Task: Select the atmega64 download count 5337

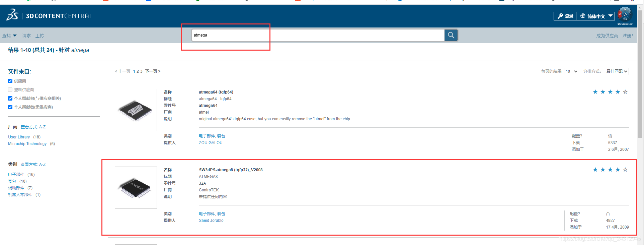Action: [x=613, y=143]
